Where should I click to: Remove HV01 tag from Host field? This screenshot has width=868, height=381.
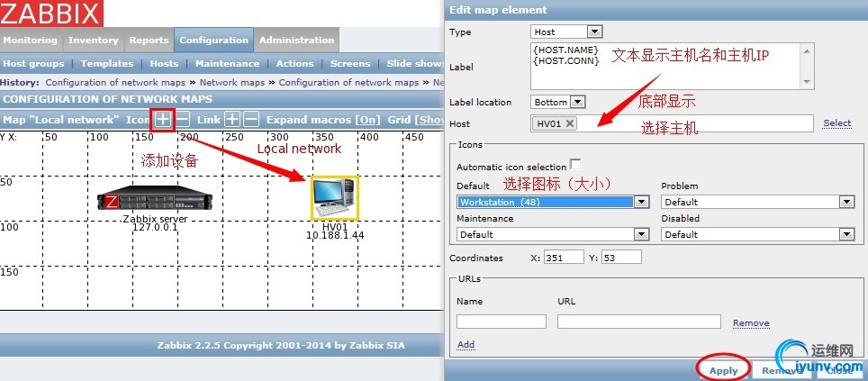(570, 123)
